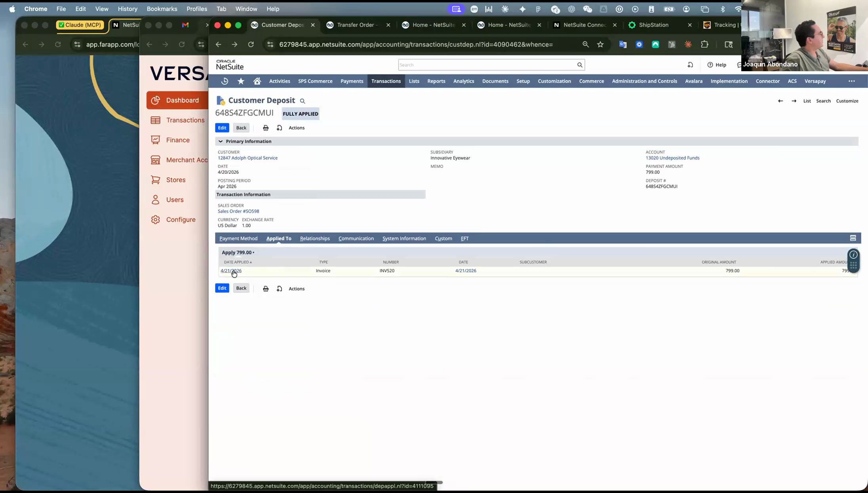The width and height of the screenshot is (868, 493).
Task: Open SPS Commerce menu in NetSuite nav
Action: click(315, 81)
